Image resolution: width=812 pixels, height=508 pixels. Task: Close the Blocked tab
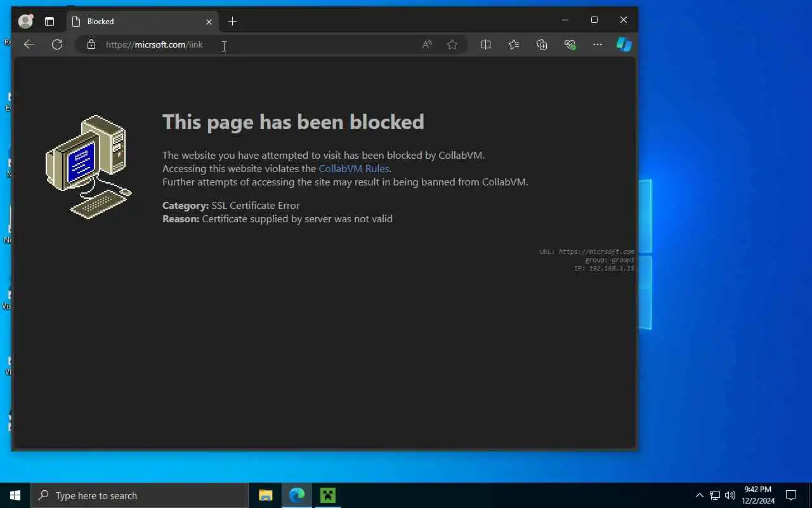tap(209, 22)
